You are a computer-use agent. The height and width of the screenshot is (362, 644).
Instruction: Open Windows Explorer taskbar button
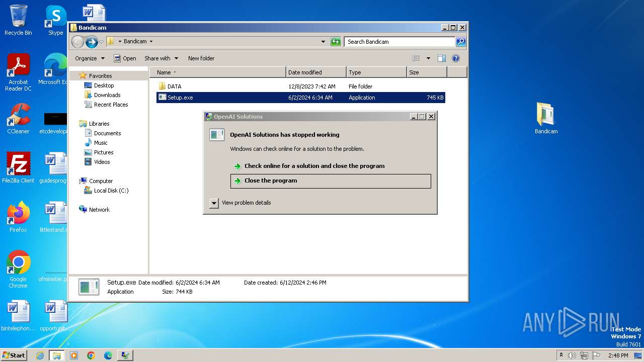coord(57,355)
